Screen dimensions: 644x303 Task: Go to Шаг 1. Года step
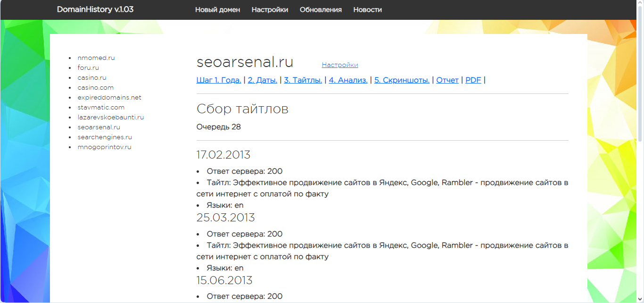(x=219, y=80)
